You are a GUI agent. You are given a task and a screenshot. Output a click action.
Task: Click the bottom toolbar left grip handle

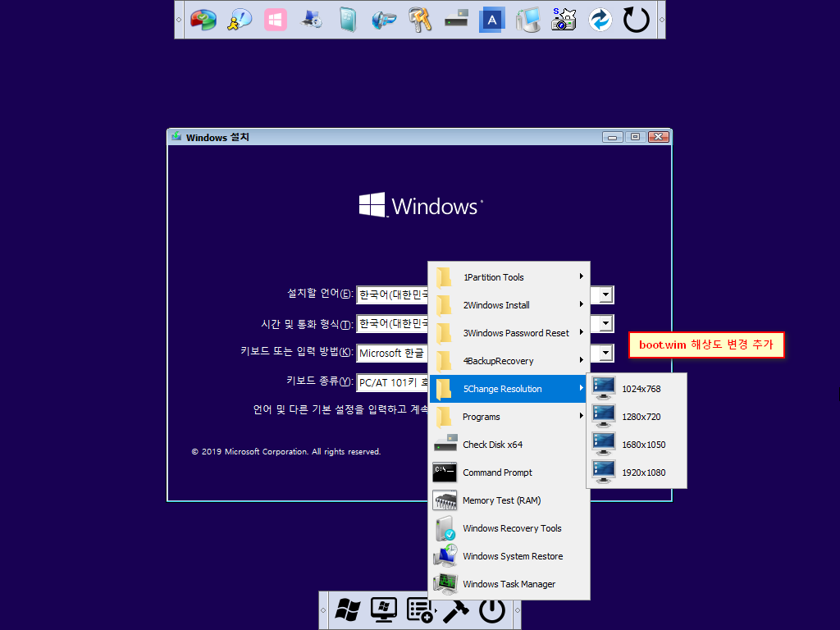pyautogui.click(x=323, y=610)
